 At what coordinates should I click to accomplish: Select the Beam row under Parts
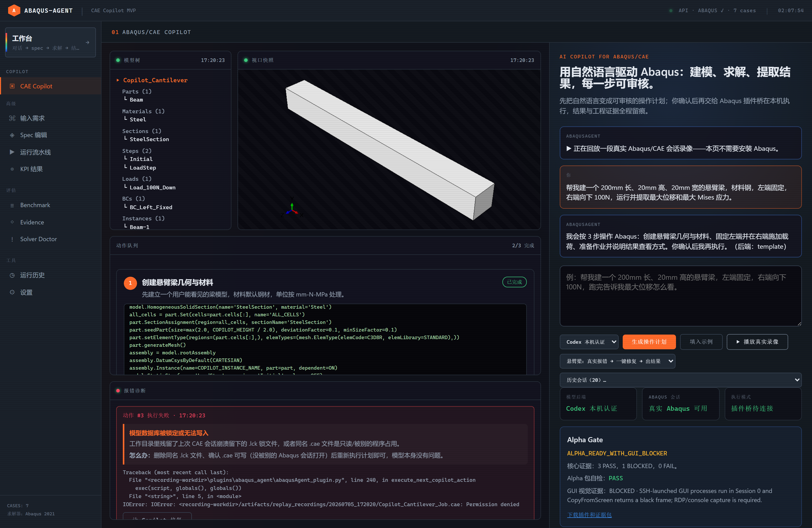coord(136,100)
